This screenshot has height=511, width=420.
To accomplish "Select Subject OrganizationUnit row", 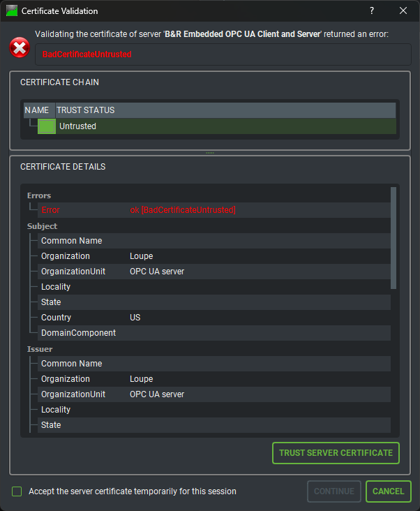I will (214, 271).
